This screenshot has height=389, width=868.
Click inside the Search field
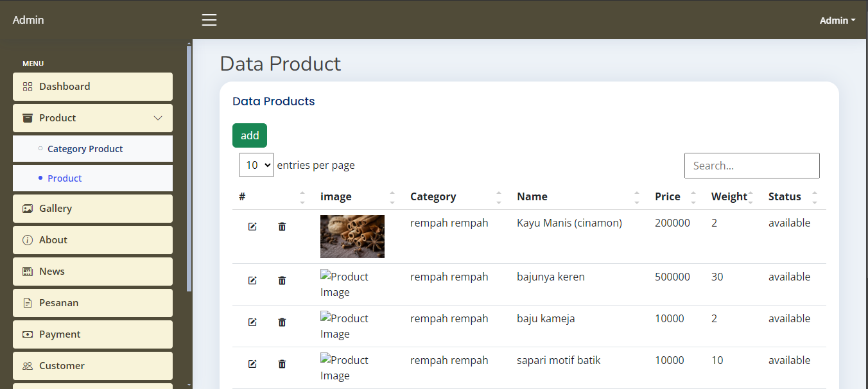coord(752,166)
